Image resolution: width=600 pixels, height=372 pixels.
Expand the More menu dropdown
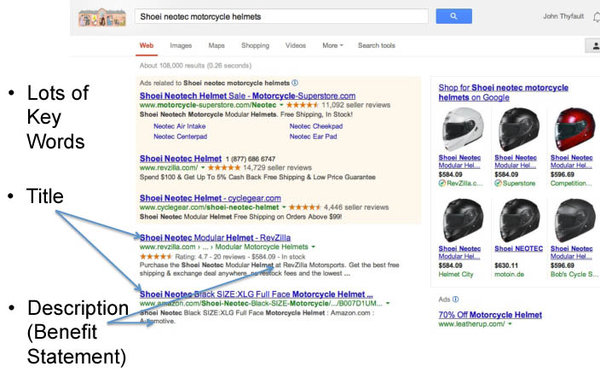point(333,46)
